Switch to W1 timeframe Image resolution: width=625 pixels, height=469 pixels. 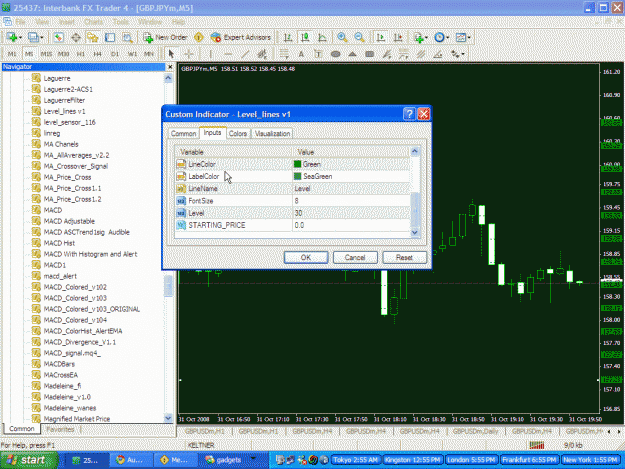point(132,54)
